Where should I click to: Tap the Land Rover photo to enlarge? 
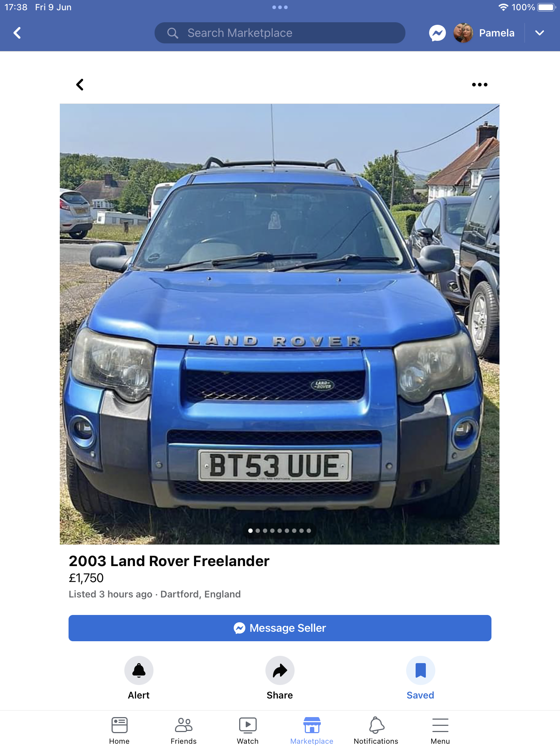pos(280,324)
